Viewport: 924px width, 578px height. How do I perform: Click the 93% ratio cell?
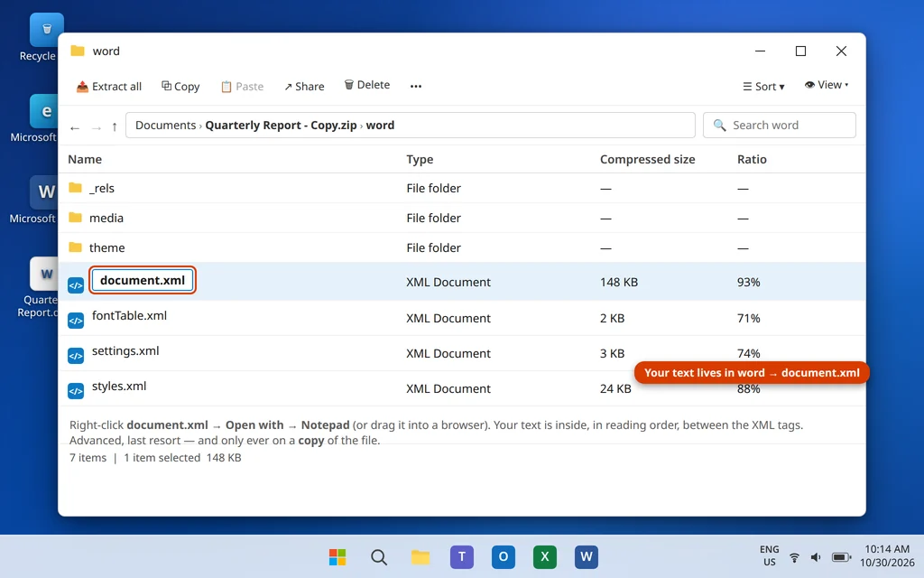(748, 282)
